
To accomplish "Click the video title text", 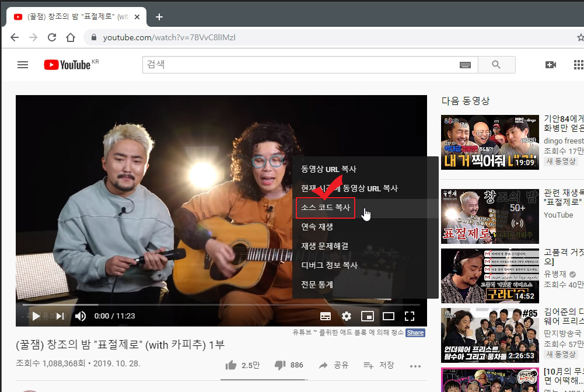I will click(120, 345).
